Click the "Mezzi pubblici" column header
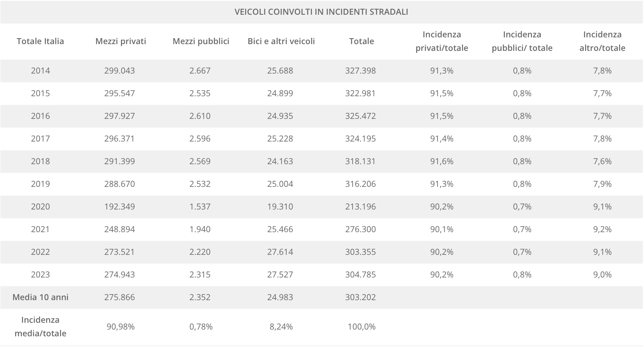This screenshot has height=353, width=644. point(201,41)
